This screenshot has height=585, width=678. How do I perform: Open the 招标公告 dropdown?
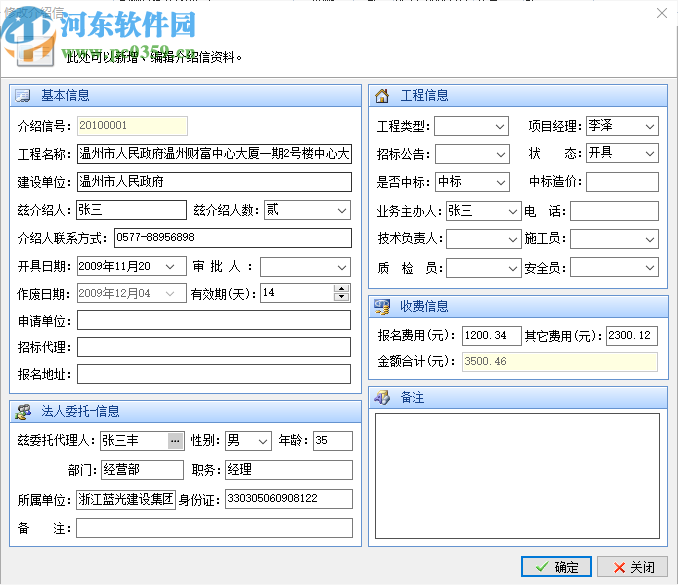coord(500,154)
